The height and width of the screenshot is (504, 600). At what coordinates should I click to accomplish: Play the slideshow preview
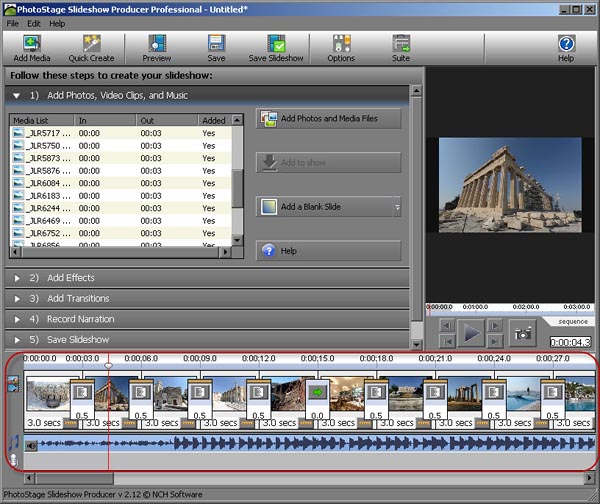tap(471, 333)
